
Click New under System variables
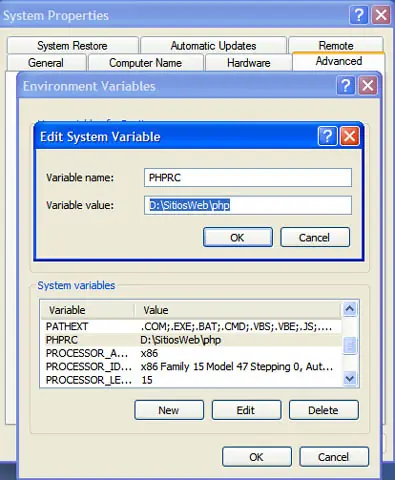169,410
